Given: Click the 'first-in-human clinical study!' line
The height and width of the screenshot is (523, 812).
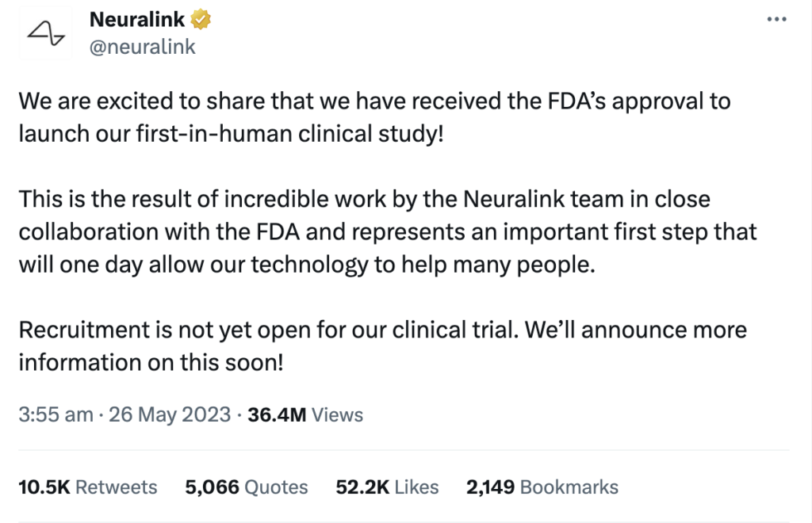Looking at the screenshot, I should tap(231, 134).
